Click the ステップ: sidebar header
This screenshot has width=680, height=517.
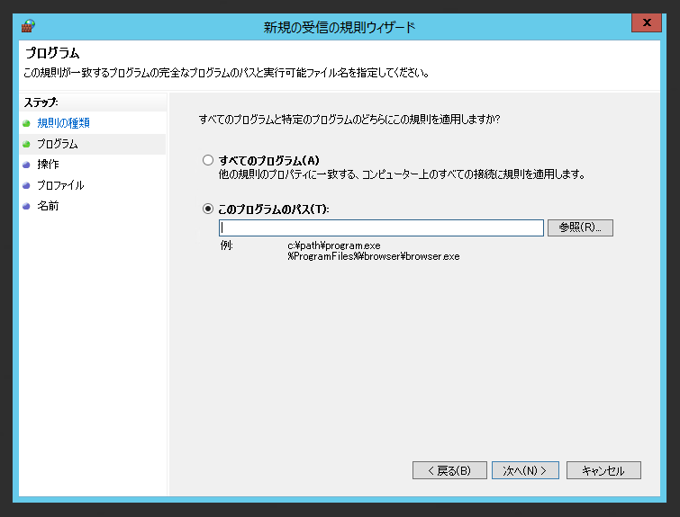41,102
